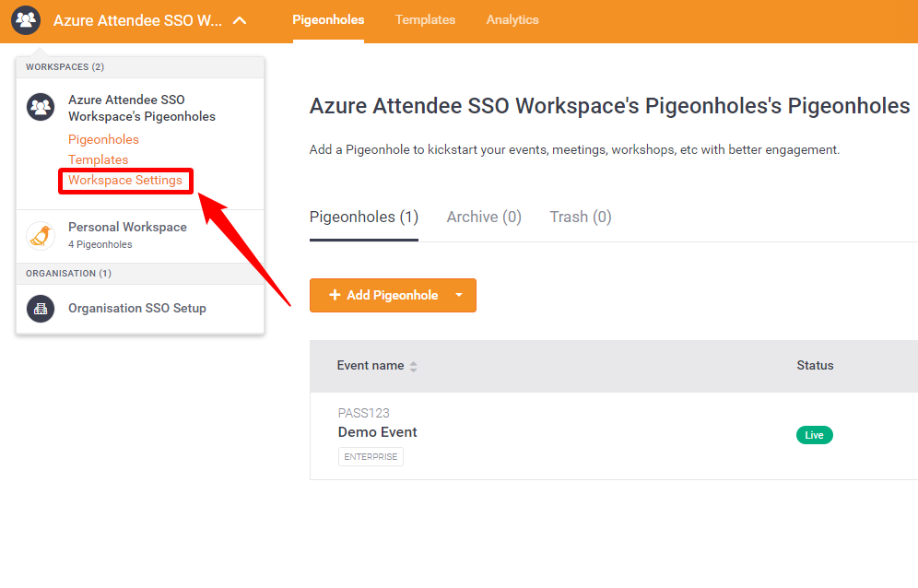Screen dimensions: 918x588
Task: Switch to the Trash (0) tab
Action: pos(580,218)
